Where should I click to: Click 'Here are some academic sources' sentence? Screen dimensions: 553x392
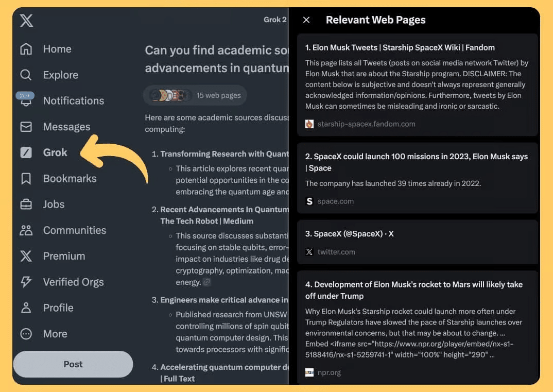[x=217, y=123]
